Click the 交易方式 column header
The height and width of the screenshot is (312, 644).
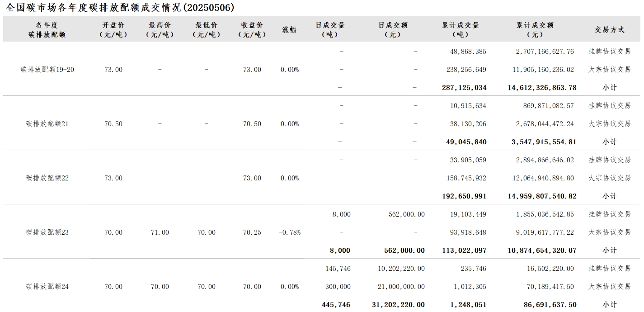pos(610,29)
